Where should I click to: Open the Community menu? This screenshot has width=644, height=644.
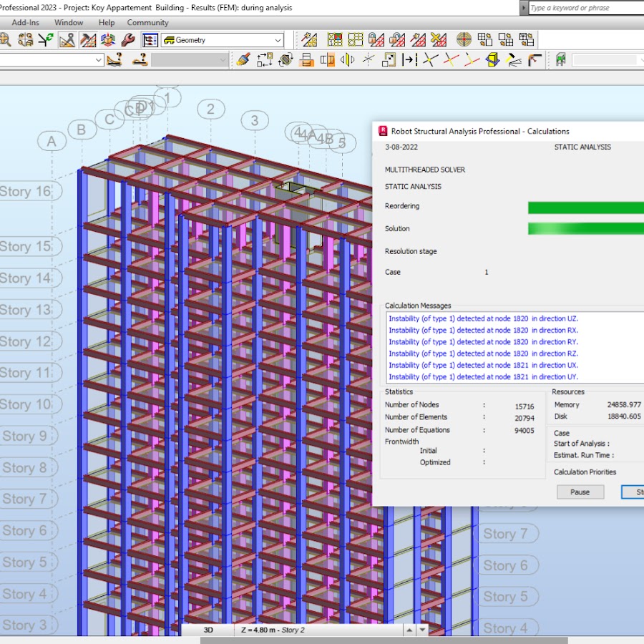[x=148, y=23]
